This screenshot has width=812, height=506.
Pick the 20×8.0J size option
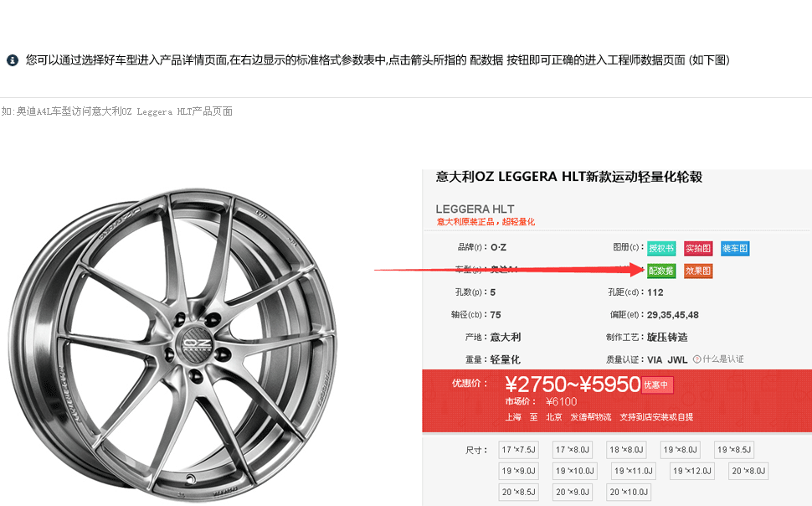(748, 471)
